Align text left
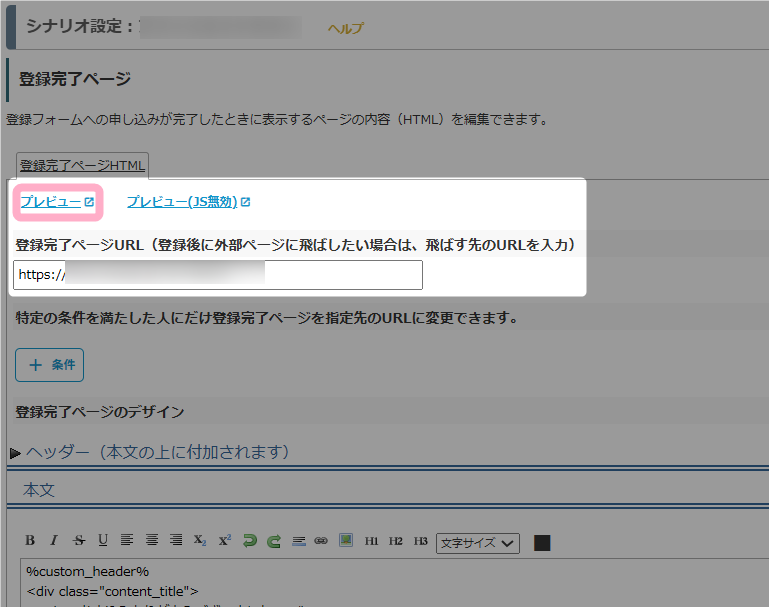Viewport: 769px width, 607px height. tap(127, 540)
